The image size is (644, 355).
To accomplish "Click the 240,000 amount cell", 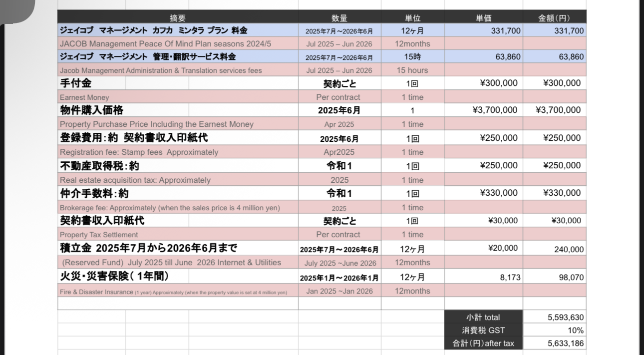I will point(554,249).
